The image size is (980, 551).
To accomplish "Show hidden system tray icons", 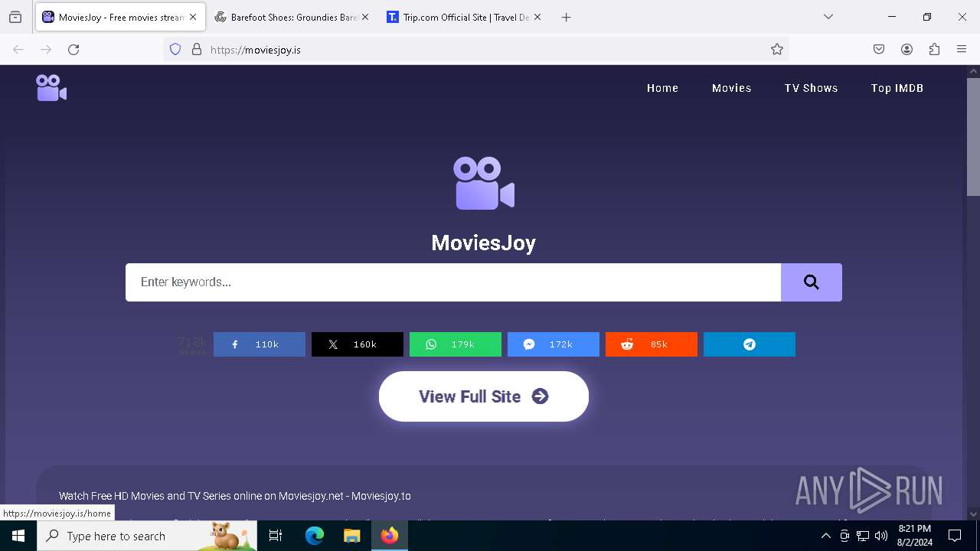I will pos(825,536).
